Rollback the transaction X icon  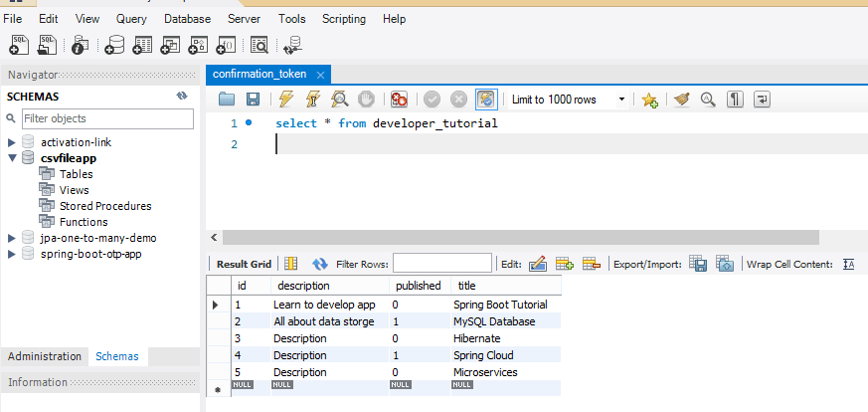pyautogui.click(x=459, y=100)
